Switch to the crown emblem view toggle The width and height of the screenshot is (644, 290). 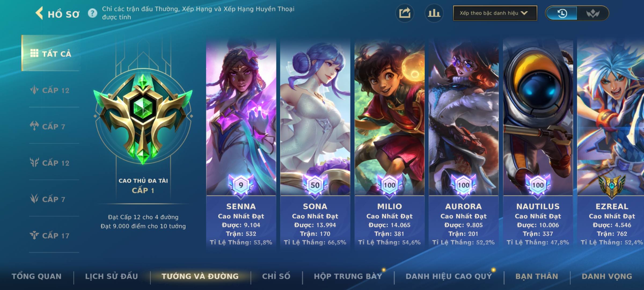[592, 13]
